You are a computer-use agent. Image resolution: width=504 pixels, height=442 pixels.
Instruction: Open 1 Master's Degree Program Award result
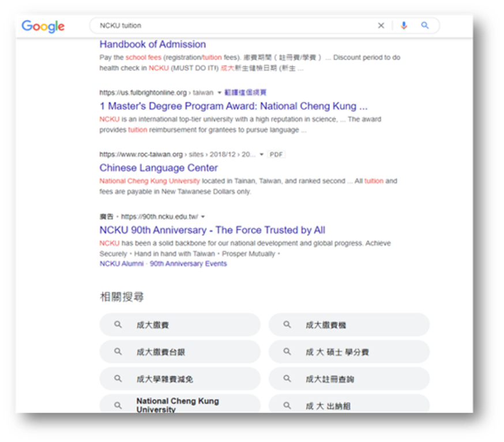pos(234,106)
